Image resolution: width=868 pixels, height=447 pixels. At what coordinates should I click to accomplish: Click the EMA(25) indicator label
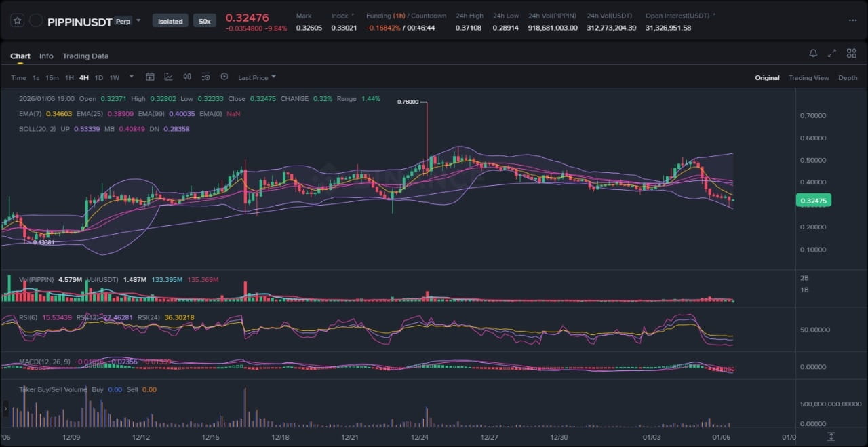pos(90,114)
